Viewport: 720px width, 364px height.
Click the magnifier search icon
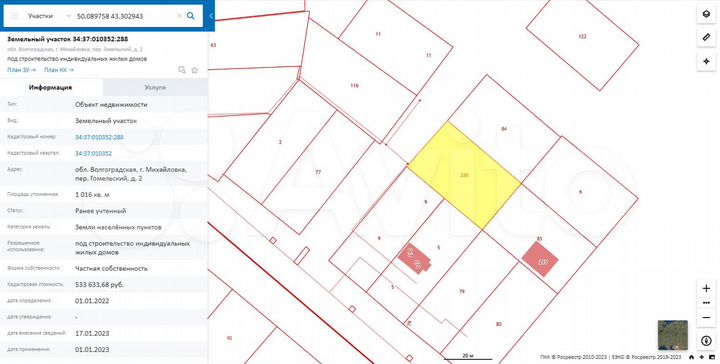coord(191,16)
